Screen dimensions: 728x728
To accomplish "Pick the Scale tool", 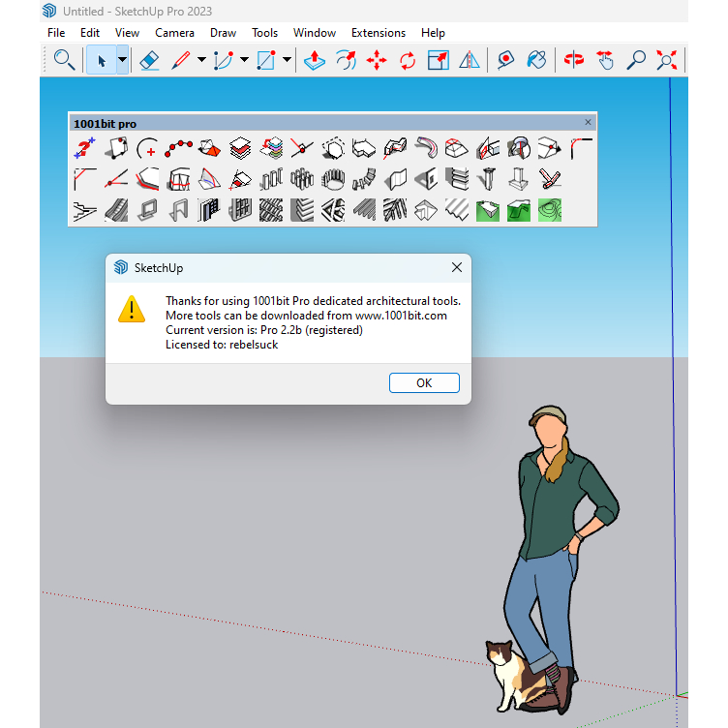I will [x=438, y=60].
